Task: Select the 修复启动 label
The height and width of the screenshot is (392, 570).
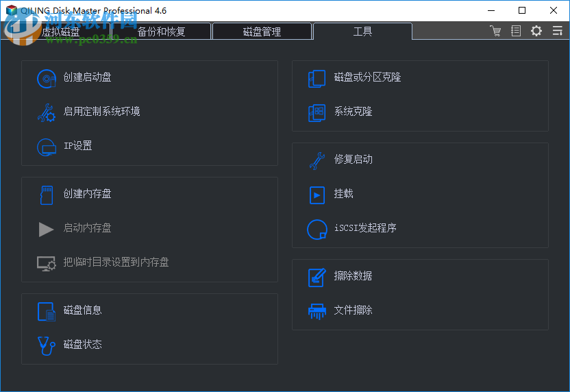Action: (x=353, y=159)
